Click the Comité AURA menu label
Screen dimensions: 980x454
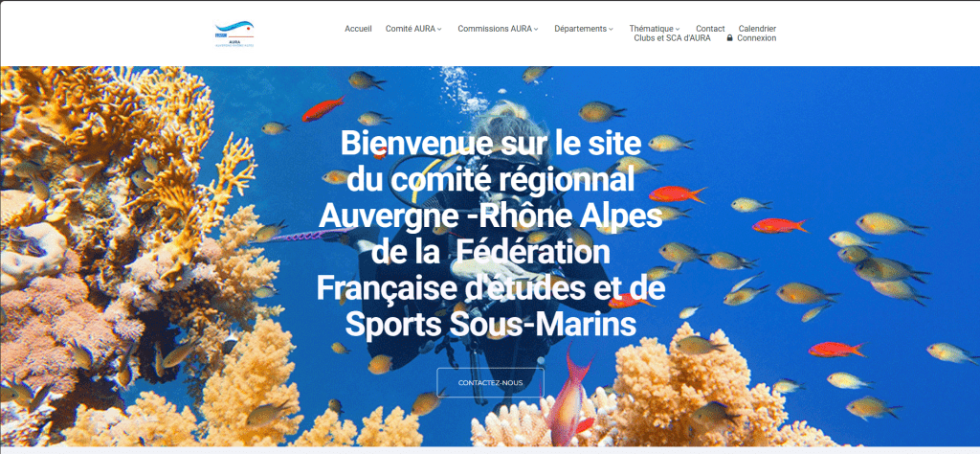point(411,29)
